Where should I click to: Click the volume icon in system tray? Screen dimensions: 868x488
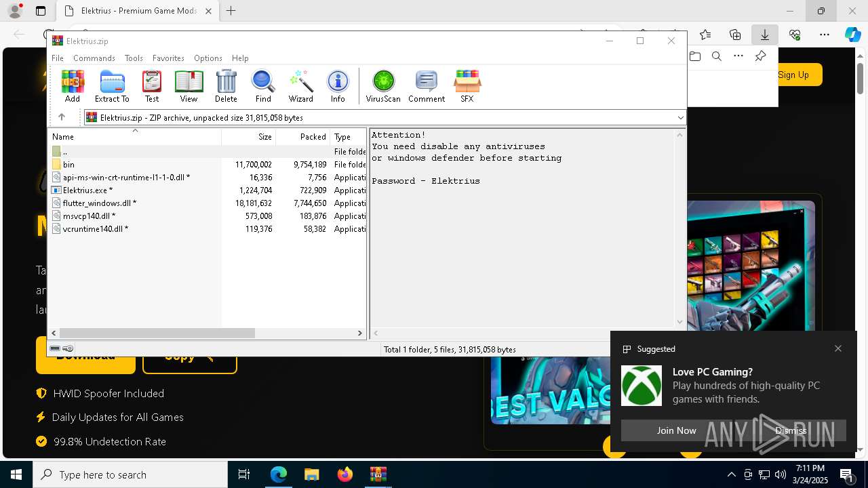780,474
